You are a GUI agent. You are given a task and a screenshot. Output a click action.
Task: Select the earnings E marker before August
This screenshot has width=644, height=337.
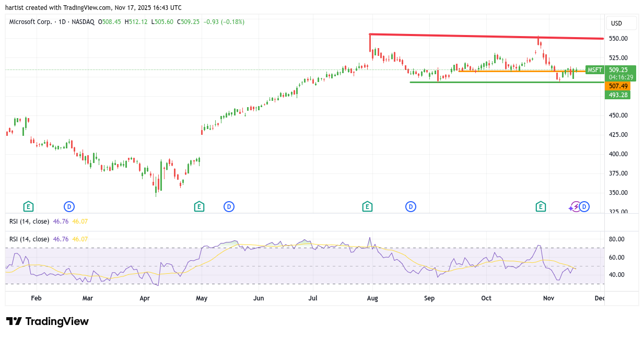367,207
